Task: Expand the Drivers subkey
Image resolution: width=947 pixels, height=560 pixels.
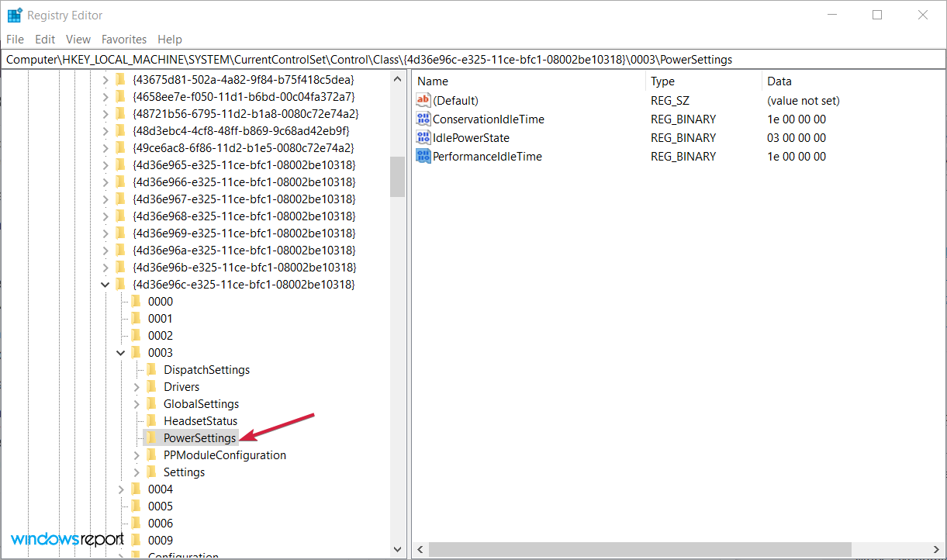Action: tap(137, 386)
